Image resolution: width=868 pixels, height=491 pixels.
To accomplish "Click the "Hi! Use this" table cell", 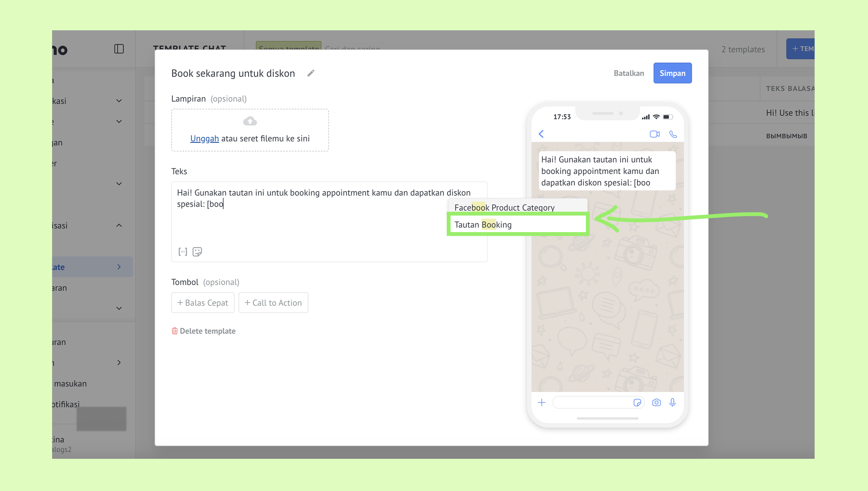I will 790,113.
